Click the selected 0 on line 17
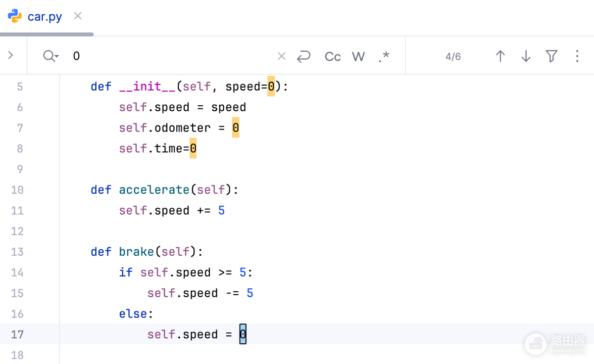This screenshot has height=364, width=594. tap(243, 334)
